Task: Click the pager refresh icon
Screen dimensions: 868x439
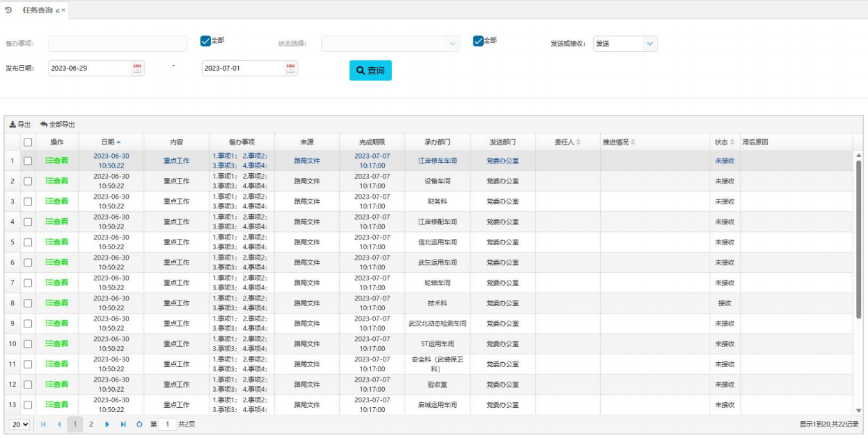Action: pyautogui.click(x=139, y=424)
